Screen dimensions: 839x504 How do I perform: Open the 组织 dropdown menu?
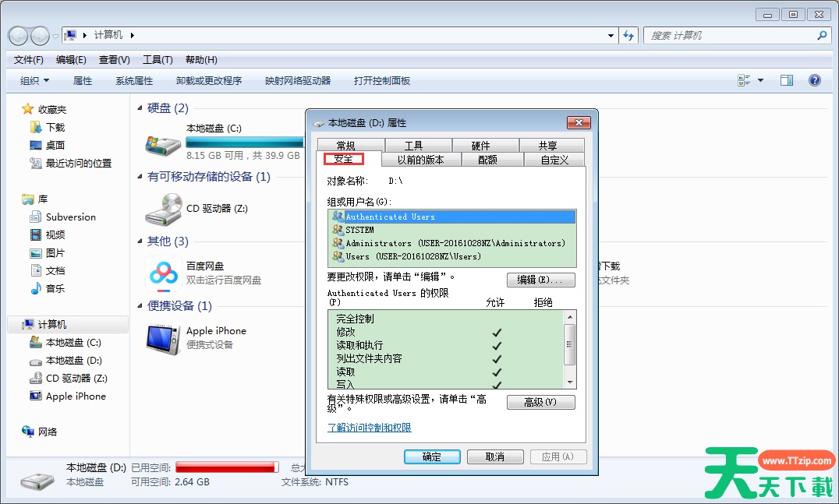tap(34, 80)
